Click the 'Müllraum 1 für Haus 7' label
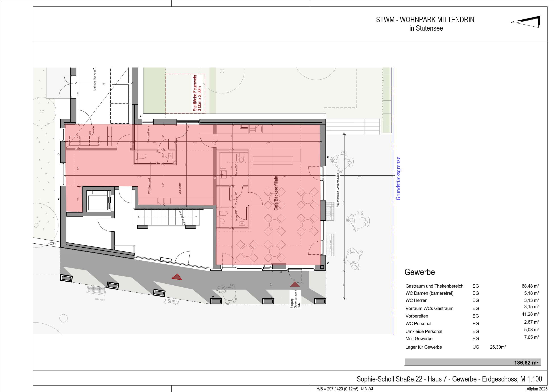The height and width of the screenshot is (392, 554). click(94, 79)
